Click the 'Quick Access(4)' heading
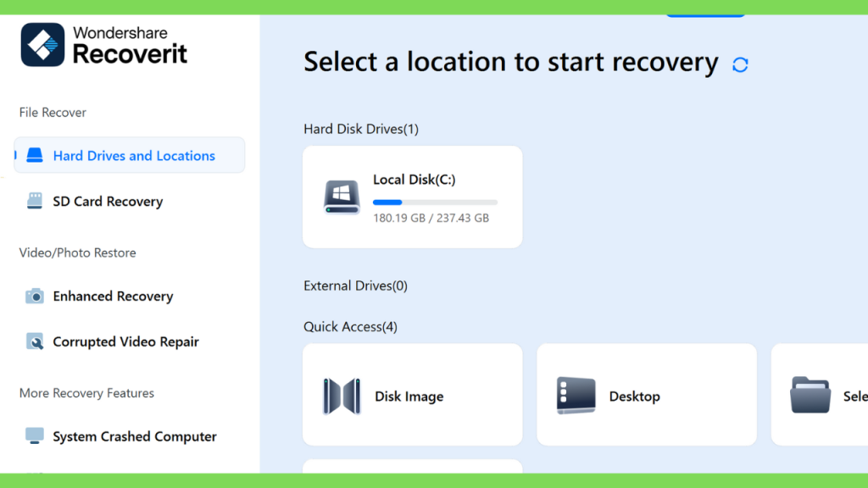 point(350,326)
